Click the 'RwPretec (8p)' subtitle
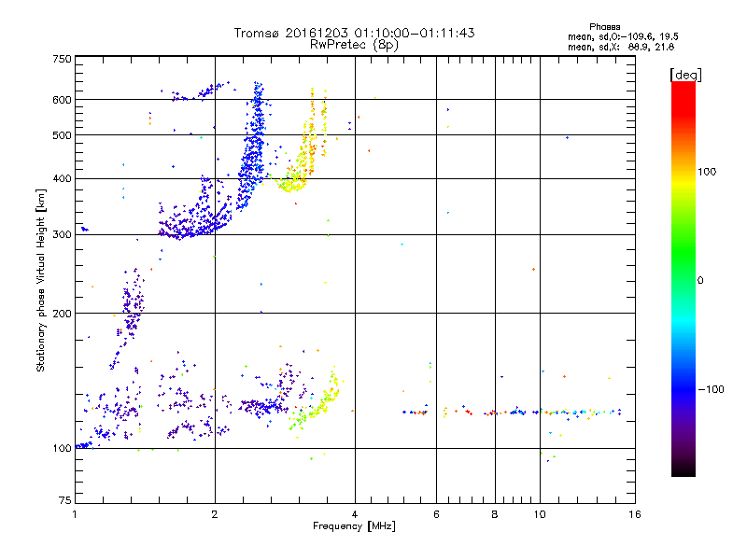This screenshot has height=560, width=747. point(354,45)
